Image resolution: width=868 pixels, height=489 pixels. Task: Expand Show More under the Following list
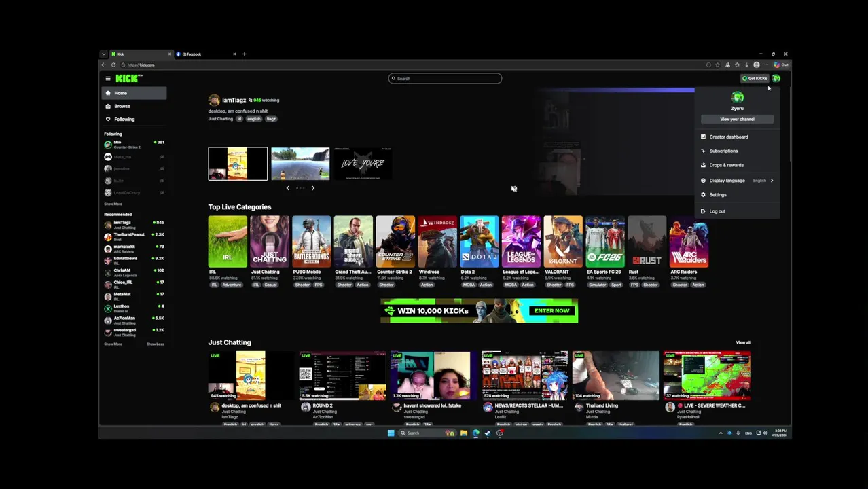[113, 204]
